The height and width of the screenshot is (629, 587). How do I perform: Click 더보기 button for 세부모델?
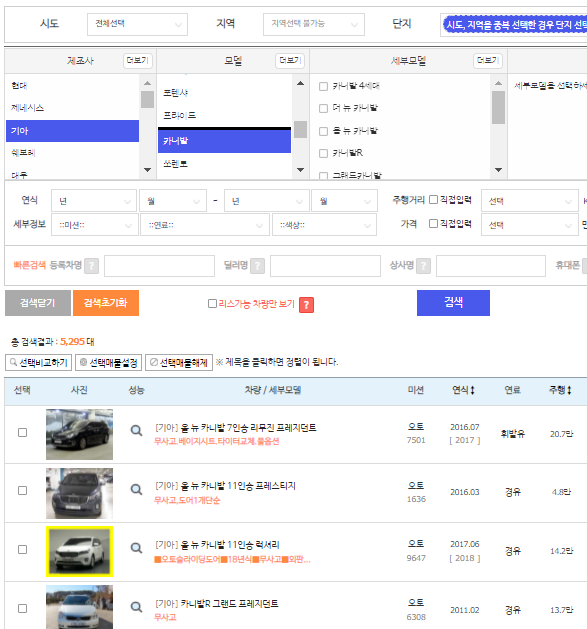pos(487,61)
